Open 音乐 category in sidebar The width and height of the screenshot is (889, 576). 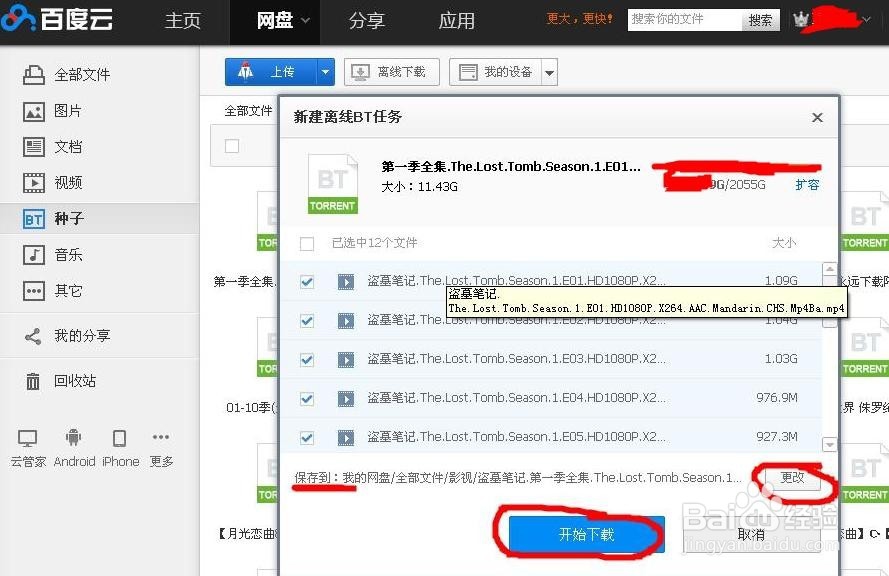pyautogui.click(x=53, y=255)
